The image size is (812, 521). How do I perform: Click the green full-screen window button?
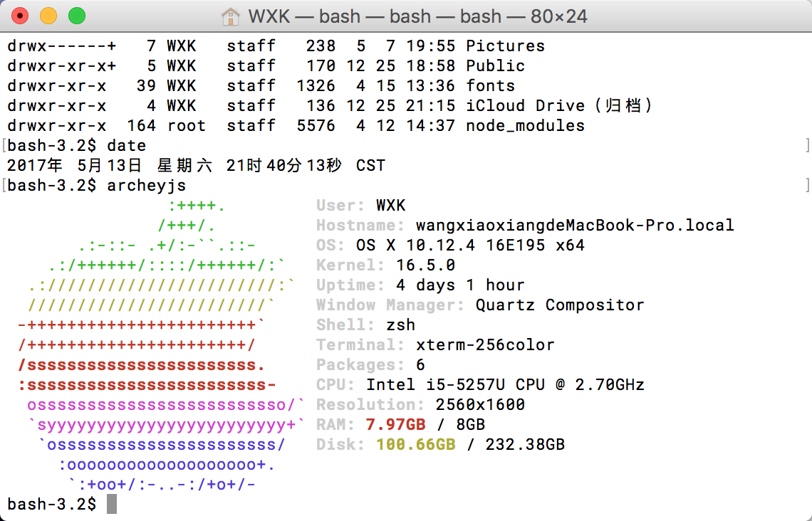coord(76,16)
